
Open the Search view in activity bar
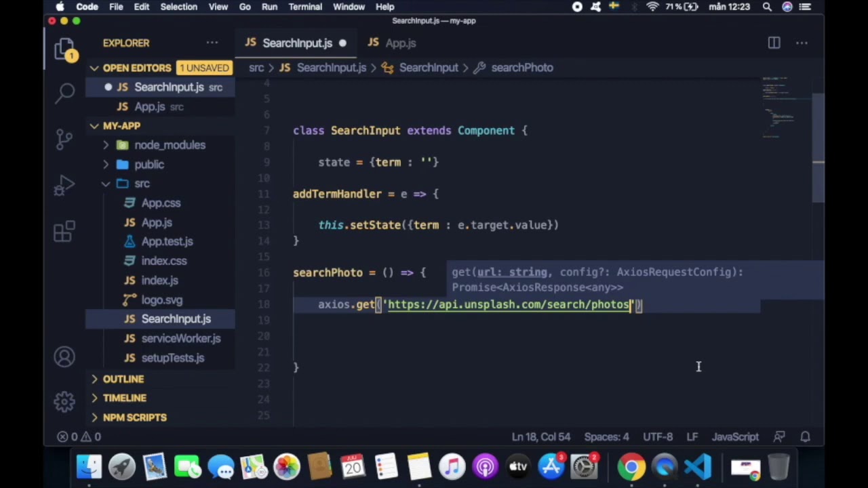click(64, 93)
